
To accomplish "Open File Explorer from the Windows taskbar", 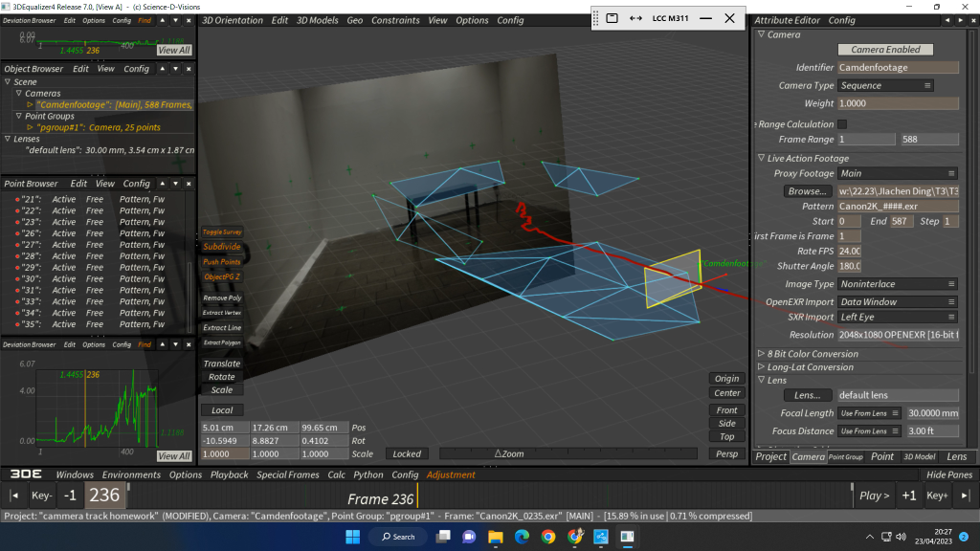I will click(495, 537).
